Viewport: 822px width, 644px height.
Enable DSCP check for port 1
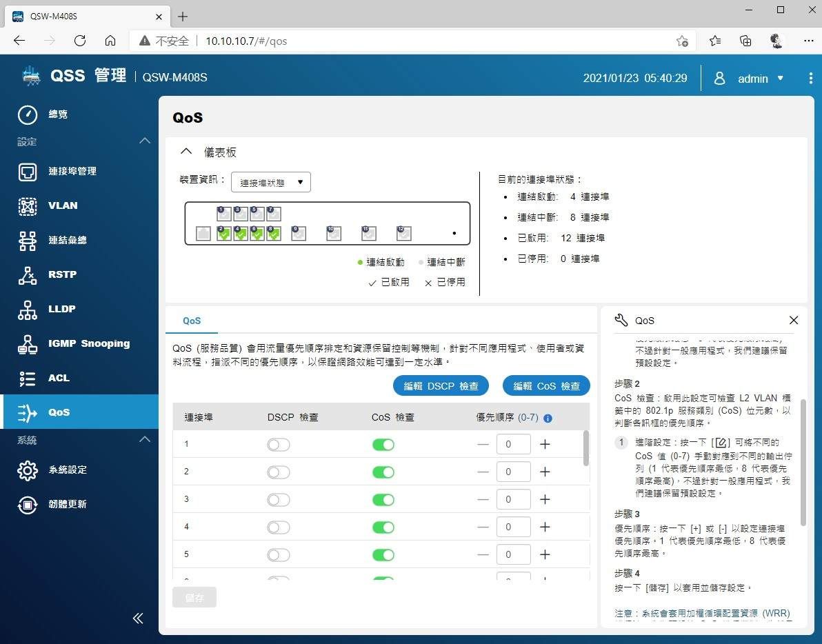(x=279, y=445)
